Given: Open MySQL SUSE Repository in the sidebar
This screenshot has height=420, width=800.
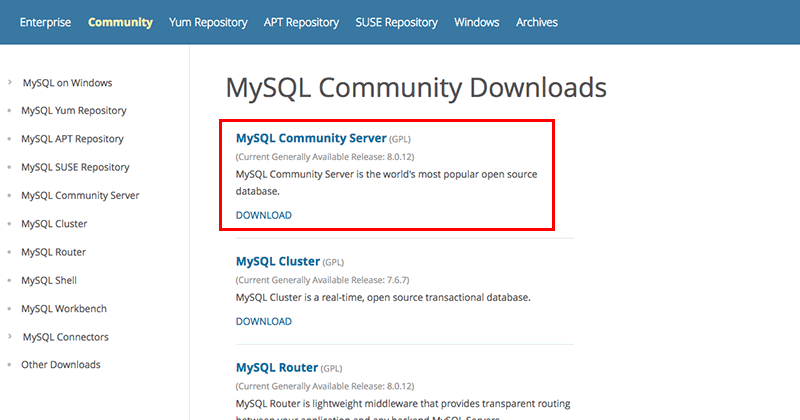Looking at the screenshot, I should coord(75,167).
